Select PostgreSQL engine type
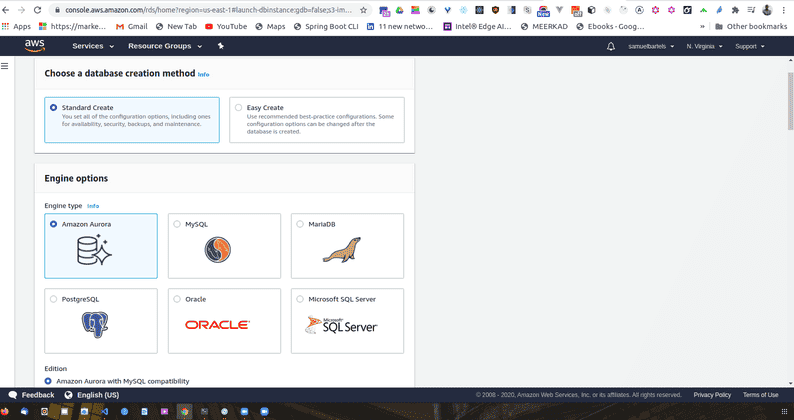The image size is (794, 420). 101,321
